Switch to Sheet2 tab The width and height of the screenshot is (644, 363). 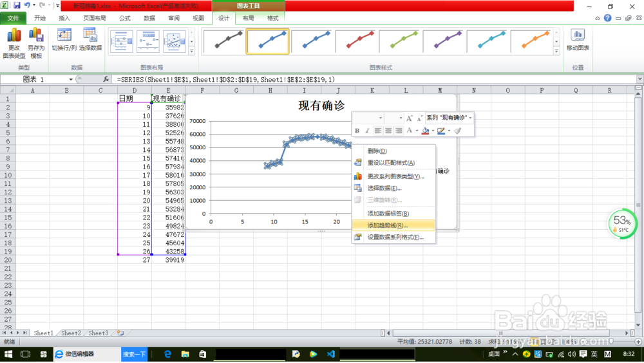click(x=71, y=333)
